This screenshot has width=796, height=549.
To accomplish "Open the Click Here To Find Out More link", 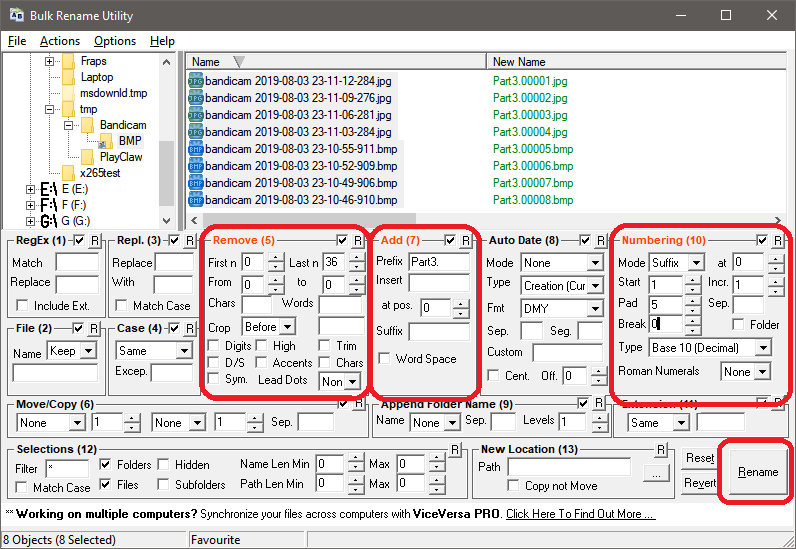I will pyautogui.click(x=580, y=514).
